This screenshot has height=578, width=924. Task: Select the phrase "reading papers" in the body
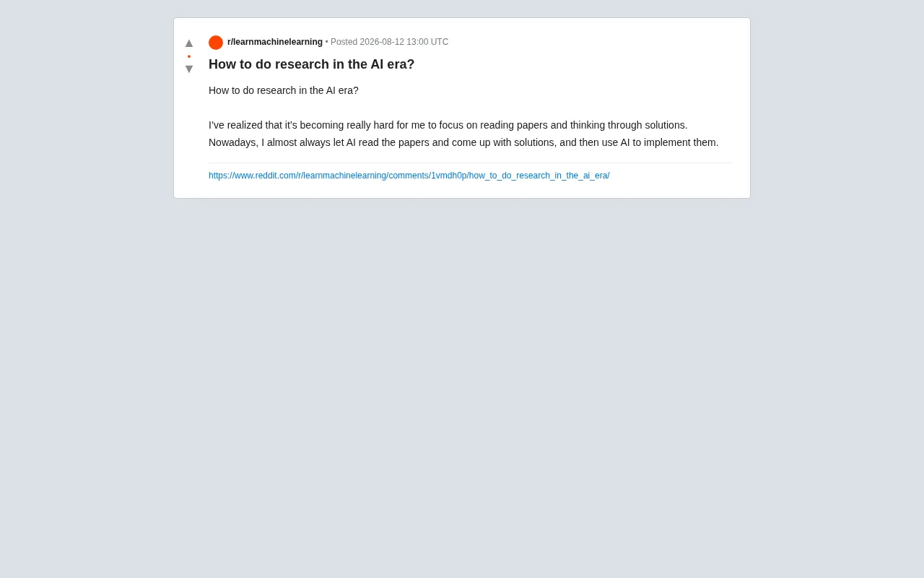click(514, 125)
